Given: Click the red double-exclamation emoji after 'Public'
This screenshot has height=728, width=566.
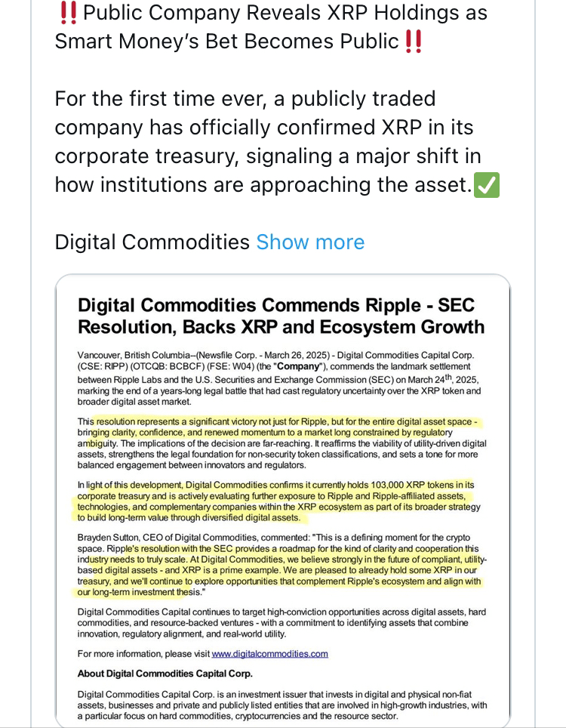Looking at the screenshot, I should coord(413,42).
